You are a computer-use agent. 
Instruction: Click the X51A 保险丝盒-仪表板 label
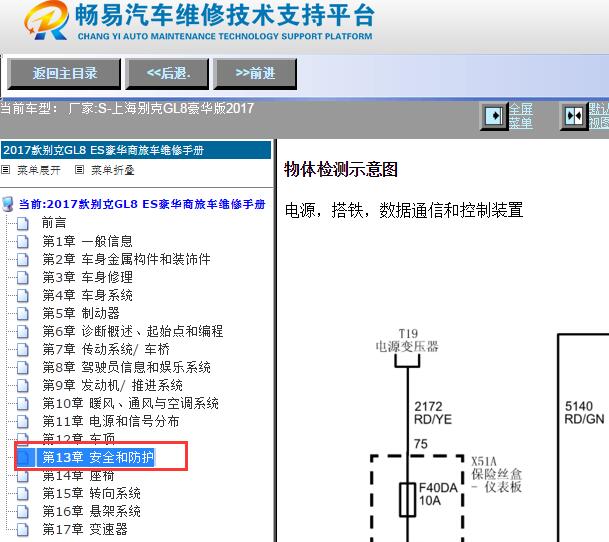(496, 474)
